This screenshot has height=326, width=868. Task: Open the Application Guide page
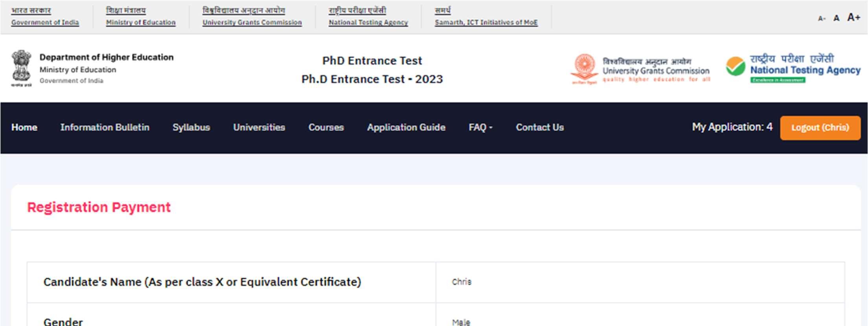click(x=406, y=127)
